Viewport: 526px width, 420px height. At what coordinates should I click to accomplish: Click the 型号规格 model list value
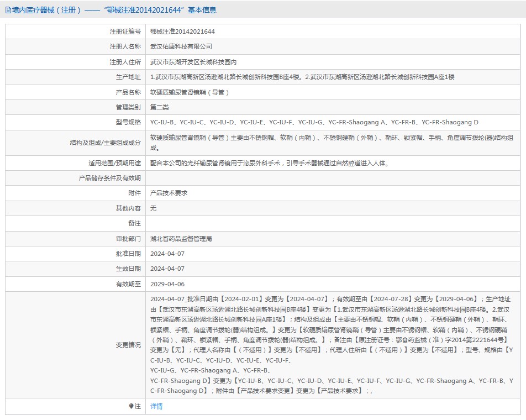314,122
